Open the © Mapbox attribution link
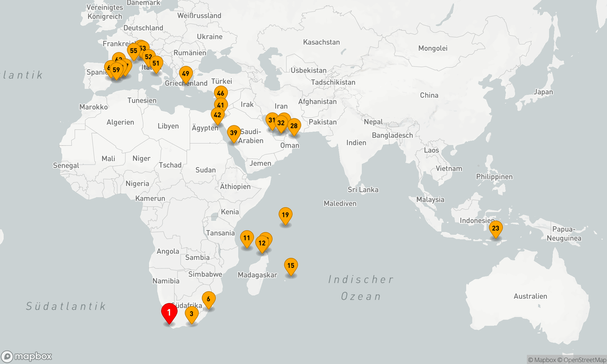This screenshot has height=364, width=607. click(542, 360)
